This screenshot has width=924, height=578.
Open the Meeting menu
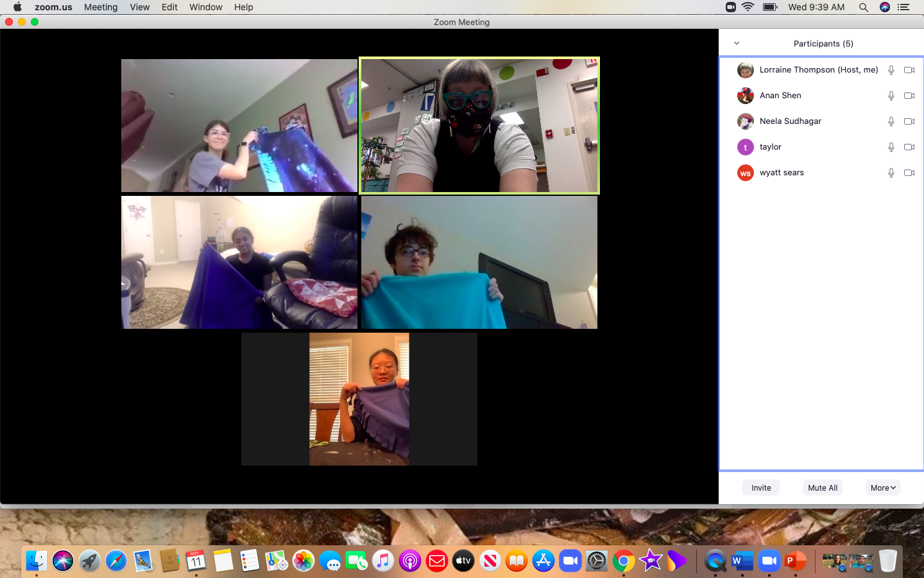pyautogui.click(x=101, y=7)
